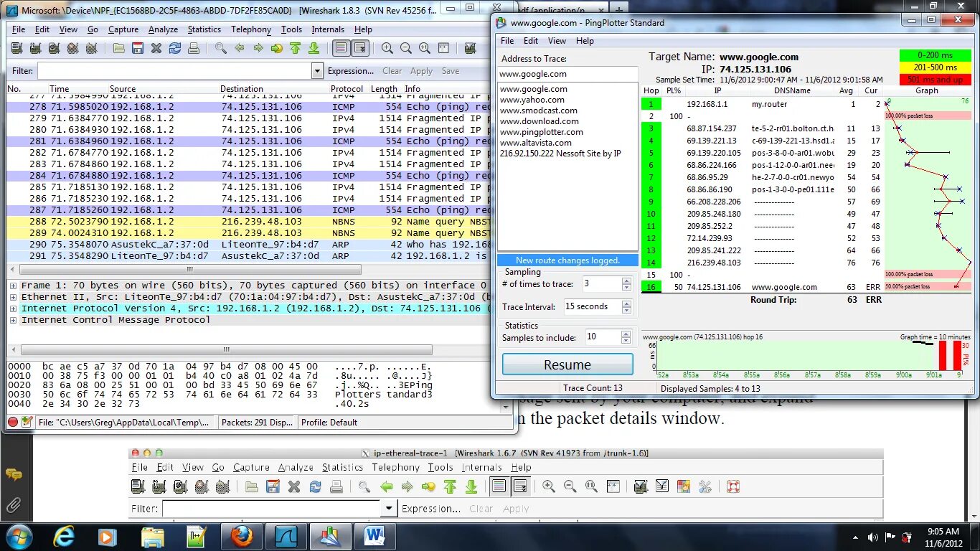Image resolution: width=980 pixels, height=551 pixels.
Task: Click the filter Apply button
Action: pyautogui.click(x=421, y=71)
